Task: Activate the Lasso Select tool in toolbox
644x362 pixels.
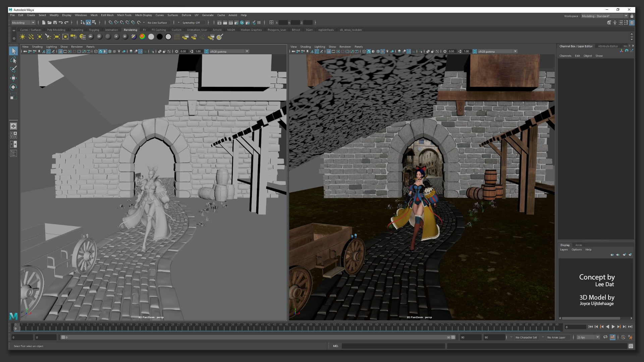Action: (x=13, y=60)
